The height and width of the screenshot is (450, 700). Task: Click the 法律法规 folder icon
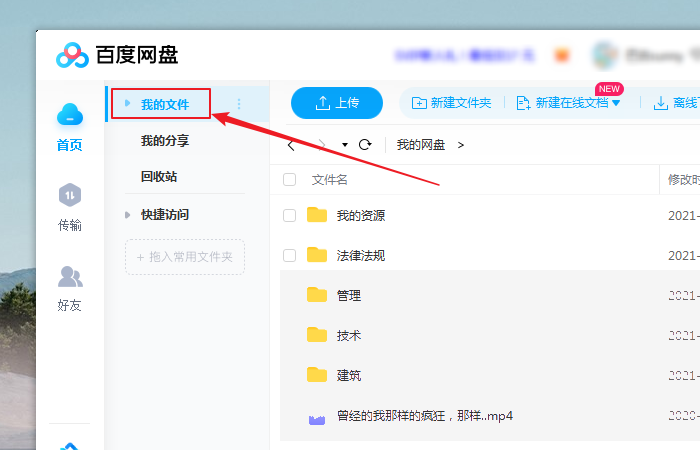[317, 255]
